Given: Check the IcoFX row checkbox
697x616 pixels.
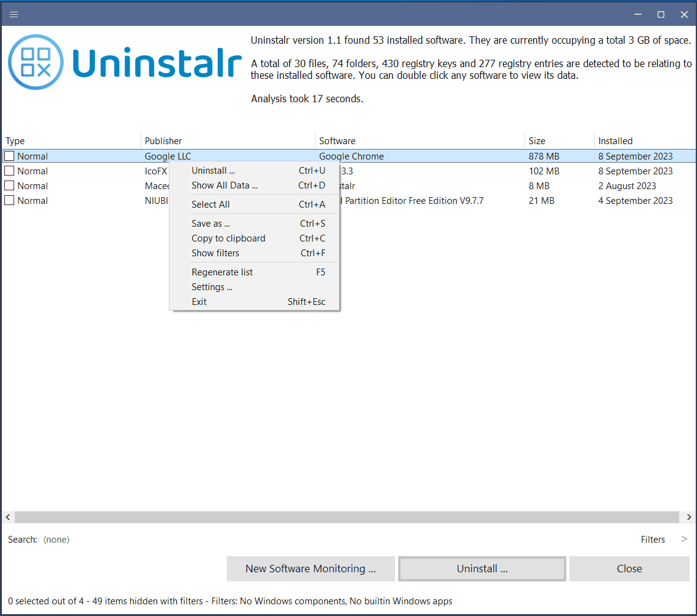Looking at the screenshot, I should [x=9, y=171].
